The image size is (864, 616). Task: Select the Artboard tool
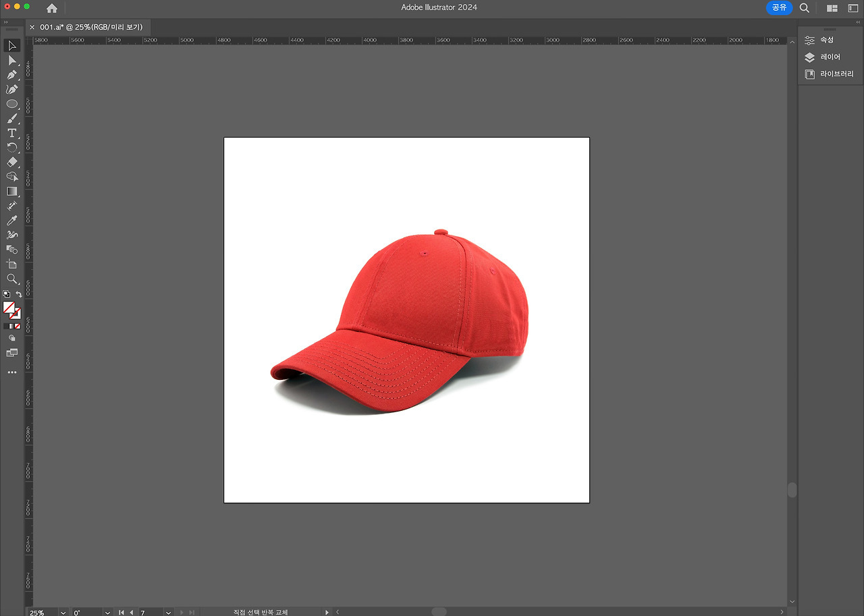(x=12, y=264)
